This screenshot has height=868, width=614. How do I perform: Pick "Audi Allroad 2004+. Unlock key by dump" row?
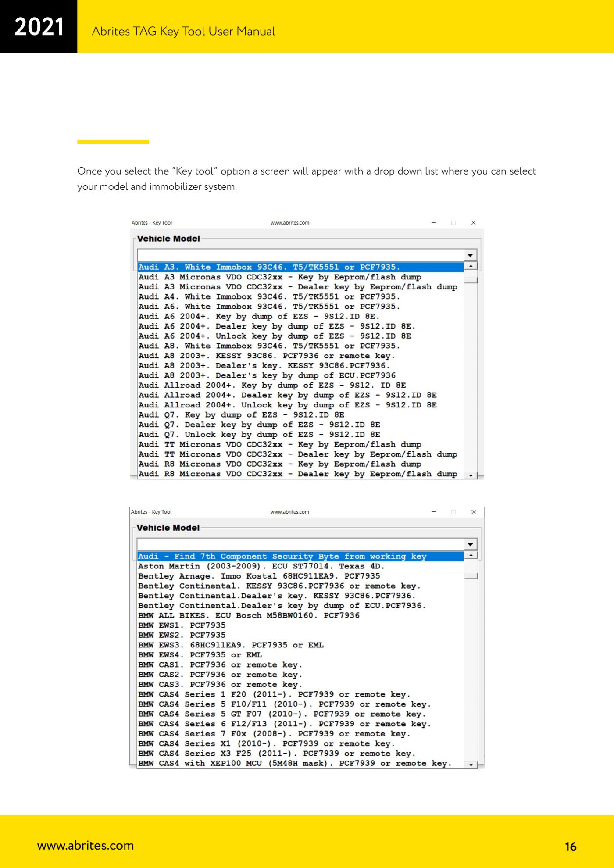pyautogui.click(x=301, y=405)
